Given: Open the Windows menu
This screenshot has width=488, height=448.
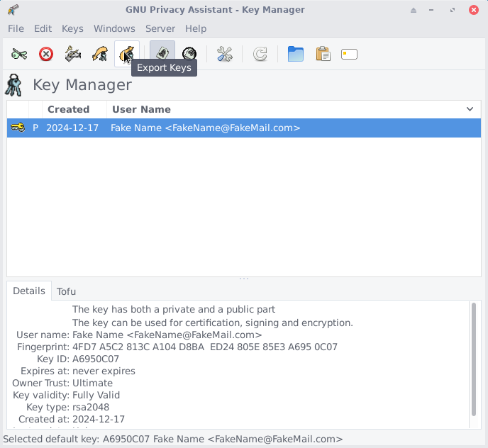Looking at the screenshot, I should point(114,28).
